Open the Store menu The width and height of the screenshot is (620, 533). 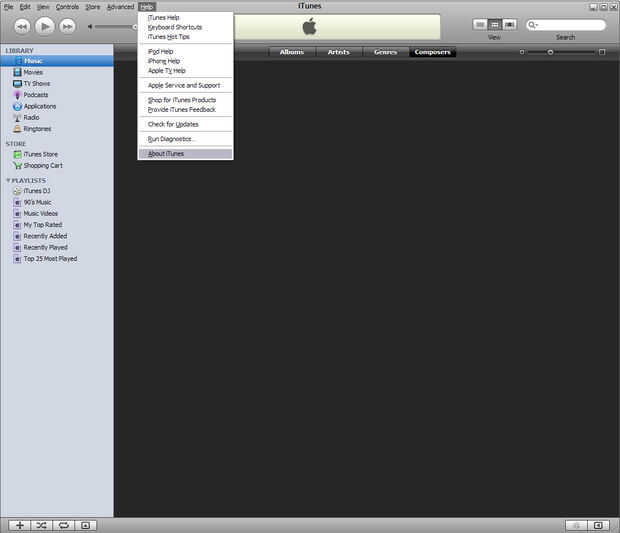(93, 7)
